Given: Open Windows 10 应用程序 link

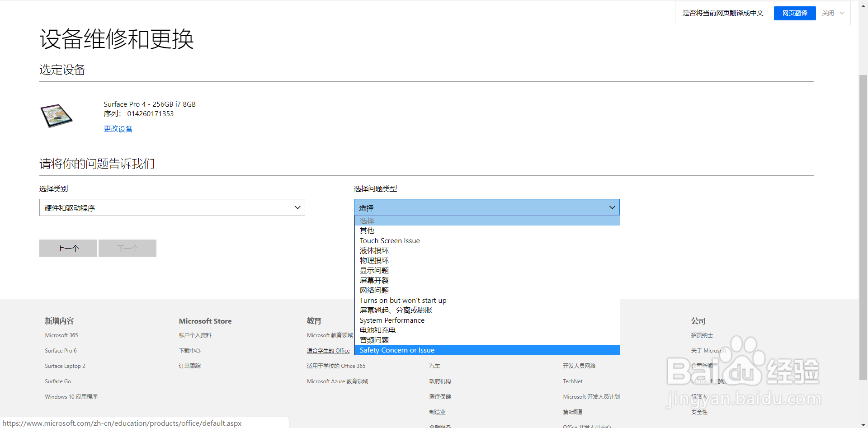Looking at the screenshot, I should (x=71, y=397).
